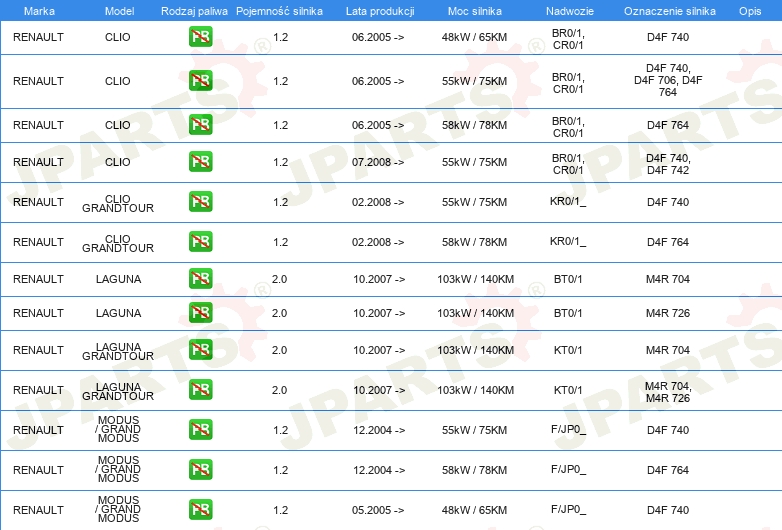Click 'D4F 764' in the MODUS 58kW / 78KM row
This screenshot has width=782, height=530.
(668, 470)
